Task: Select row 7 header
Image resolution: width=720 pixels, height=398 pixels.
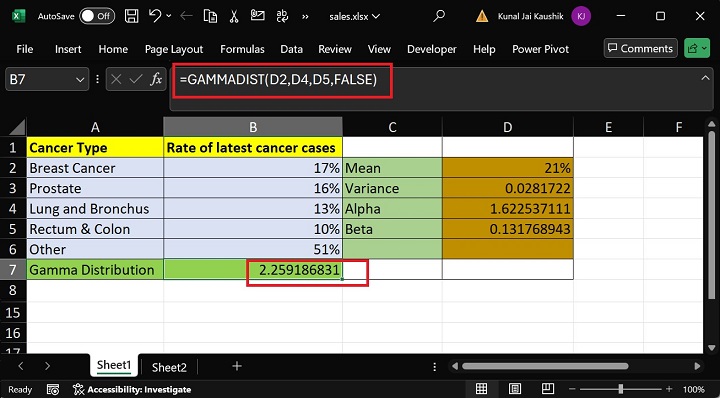Action: [13, 269]
